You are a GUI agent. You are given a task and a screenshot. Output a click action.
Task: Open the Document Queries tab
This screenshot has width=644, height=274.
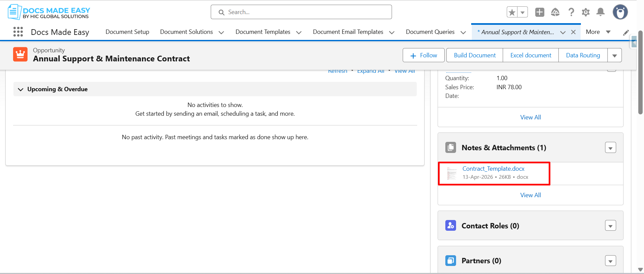click(x=430, y=32)
